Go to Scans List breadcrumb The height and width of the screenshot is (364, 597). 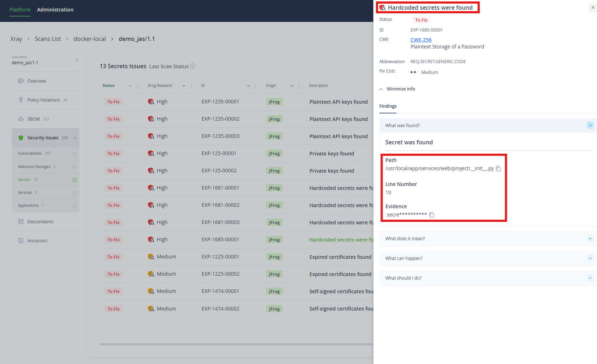pyautogui.click(x=48, y=39)
